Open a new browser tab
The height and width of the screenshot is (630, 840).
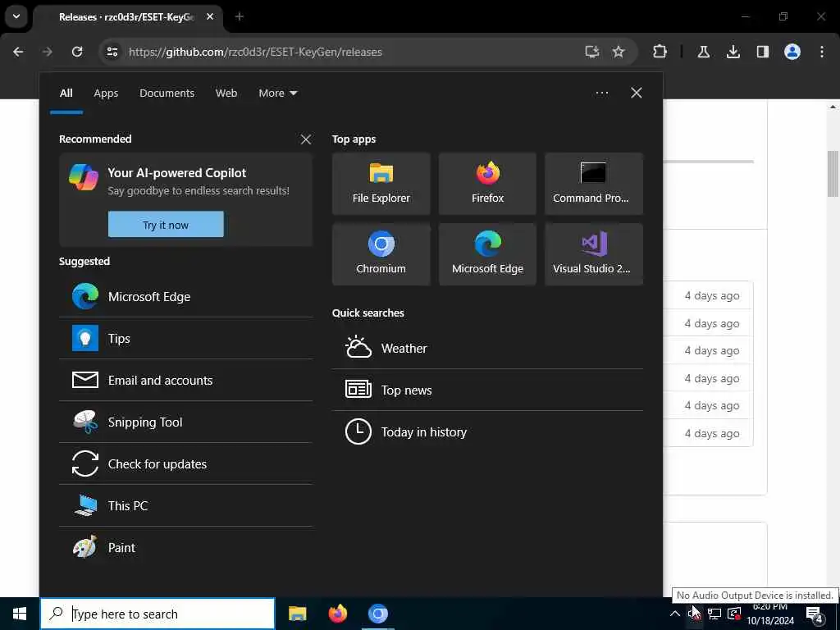[x=239, y=17]
